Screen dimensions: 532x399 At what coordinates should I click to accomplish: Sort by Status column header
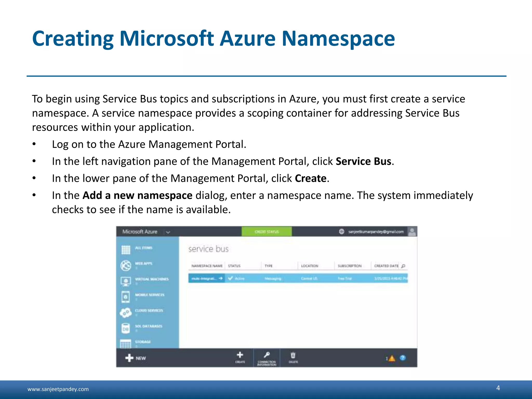click(x=234, y=266)
